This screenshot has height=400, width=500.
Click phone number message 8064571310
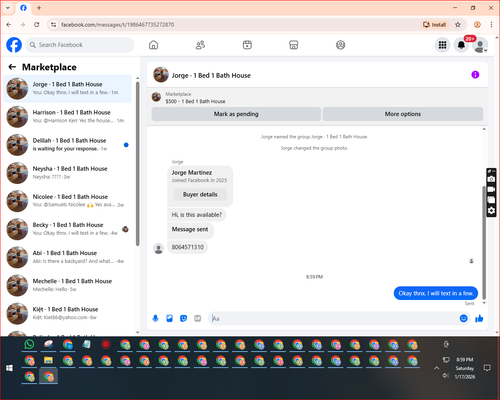(x=188, y=247)
